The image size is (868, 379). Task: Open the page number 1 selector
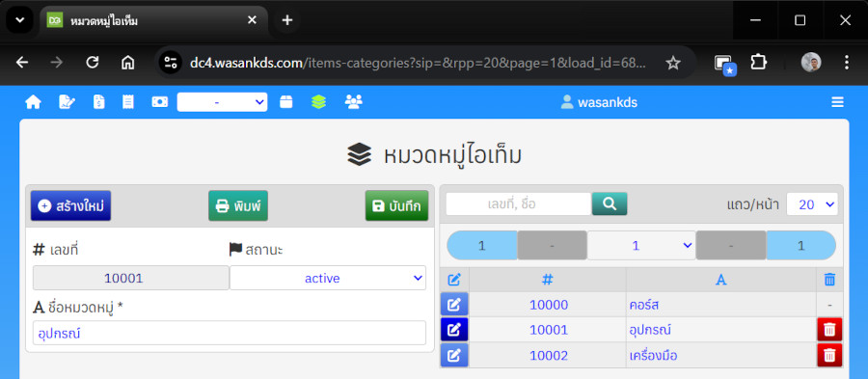(641, 245)
